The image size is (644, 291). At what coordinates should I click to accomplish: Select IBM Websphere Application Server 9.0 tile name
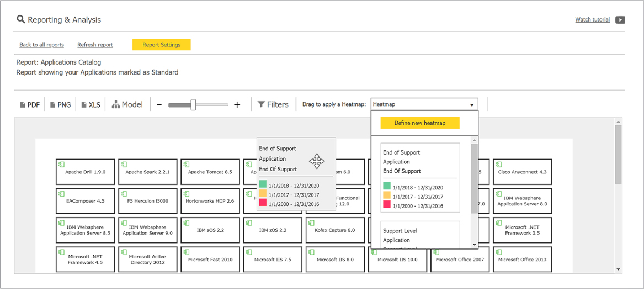[147, 230]
